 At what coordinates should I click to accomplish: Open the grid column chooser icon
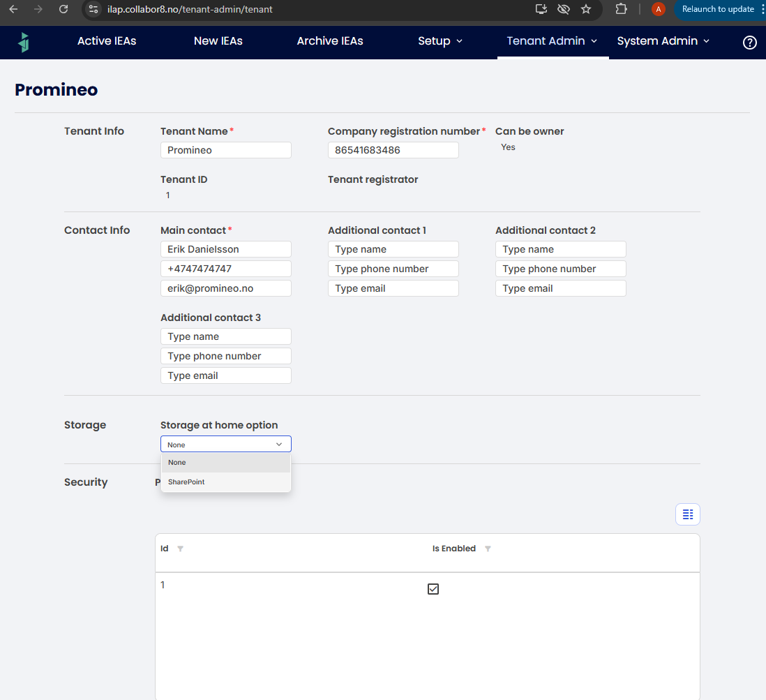click(x=687, y=514)
